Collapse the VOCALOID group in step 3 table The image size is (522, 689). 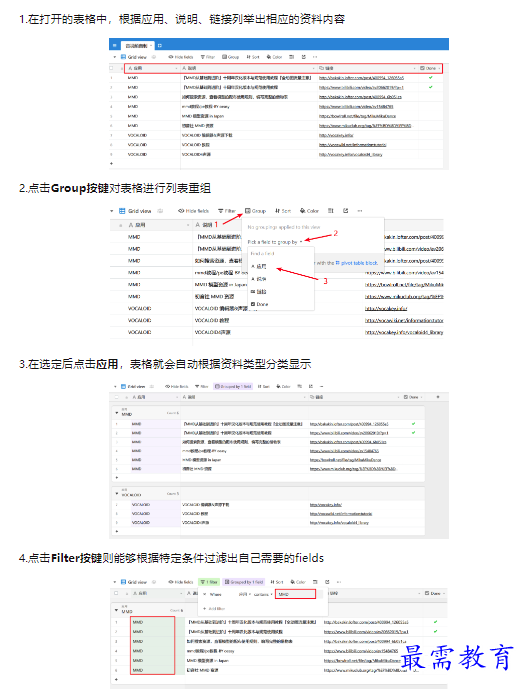click(x=116, y=493)
